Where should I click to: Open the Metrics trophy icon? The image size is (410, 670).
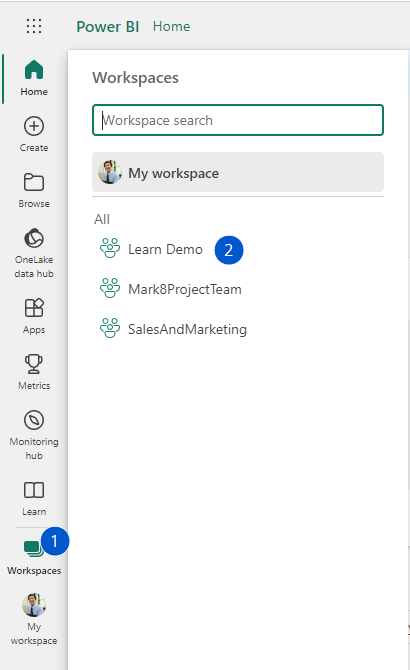(34, 364)
